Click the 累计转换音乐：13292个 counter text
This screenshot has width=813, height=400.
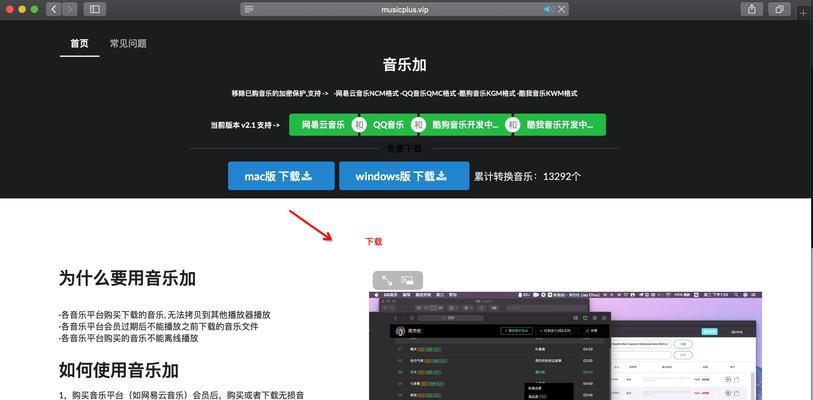pyautogui.click(x=528, y=176)
